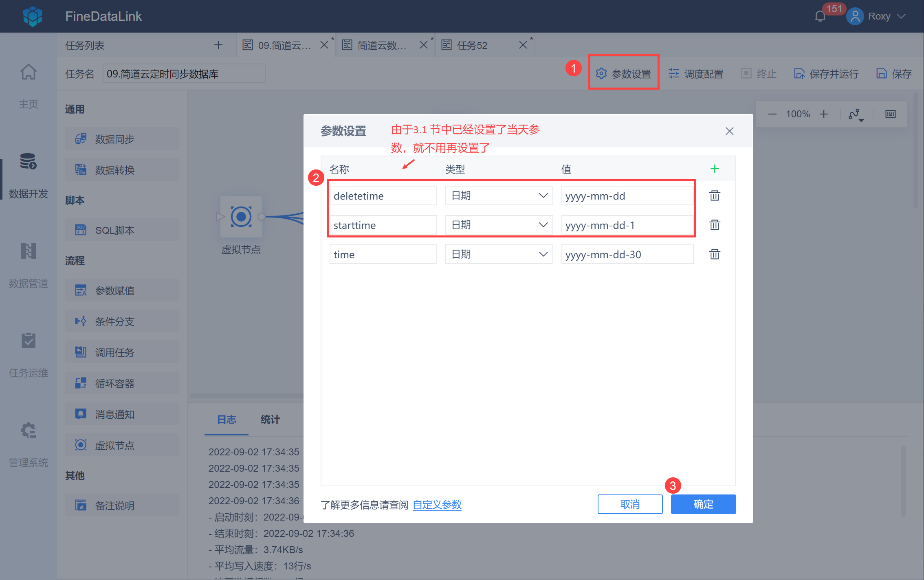This screenshot has height=580, width=924.
Task: Select 调用任务 node in palette
Action: [122, 352]
